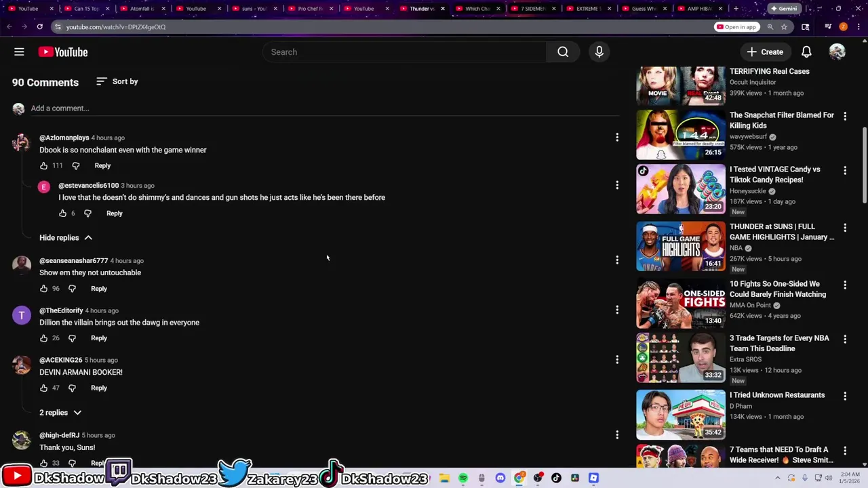The width and height of the screenshot is (868, 488).
Task: Open the I Tested VINTAGE Candy thumbnail
Action: click(681, 189)
